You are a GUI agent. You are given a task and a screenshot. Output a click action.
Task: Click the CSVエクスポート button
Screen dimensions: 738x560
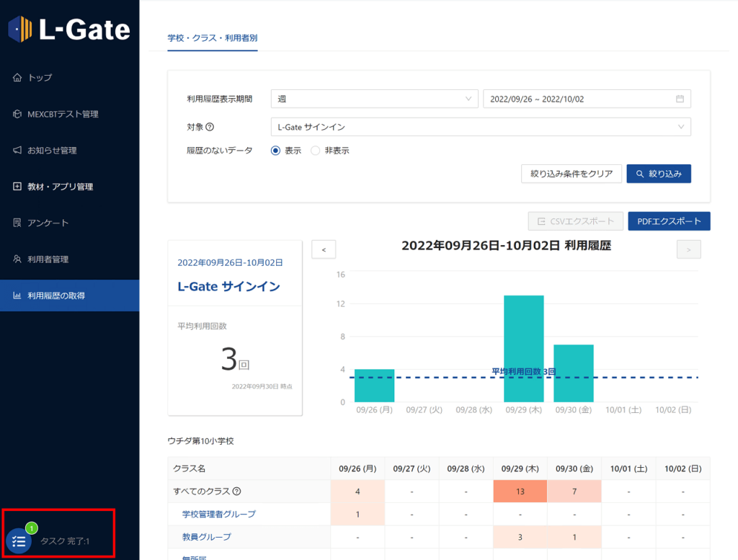pos(576,221)
